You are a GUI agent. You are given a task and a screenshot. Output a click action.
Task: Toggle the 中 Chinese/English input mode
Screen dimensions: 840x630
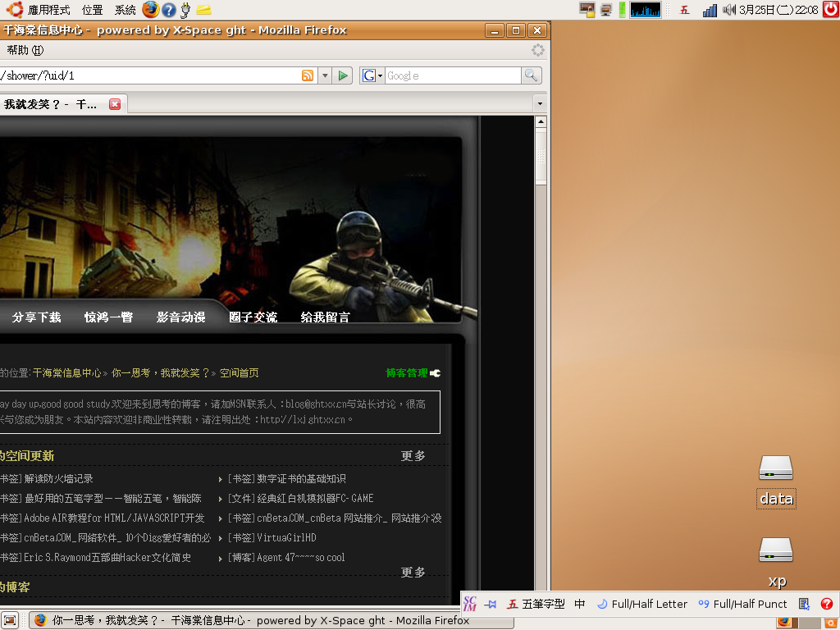pos(580,605)
